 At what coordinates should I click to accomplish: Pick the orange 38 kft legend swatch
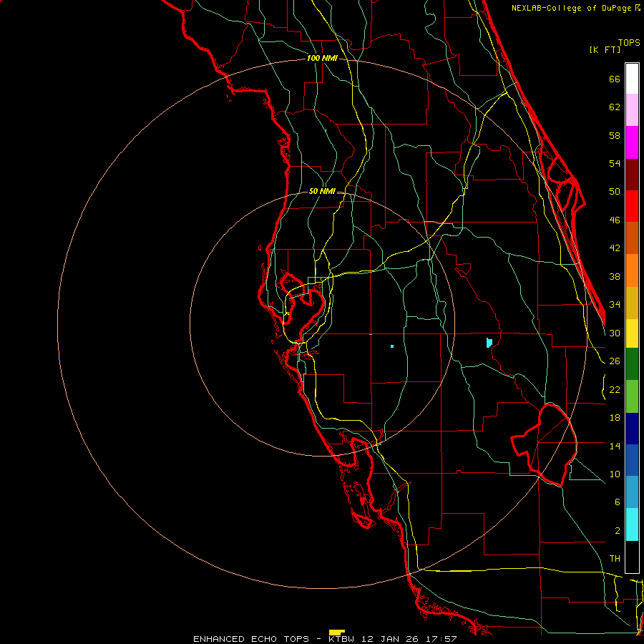pyautogui.click(x=632, y=270)
